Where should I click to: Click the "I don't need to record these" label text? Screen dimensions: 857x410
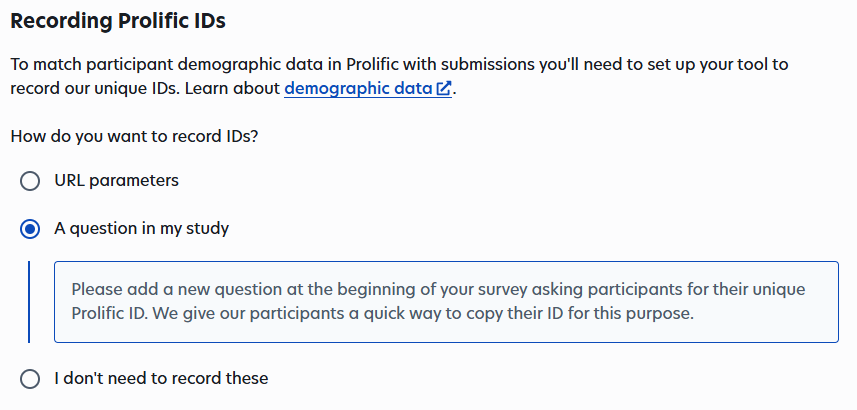pos(161,379)
